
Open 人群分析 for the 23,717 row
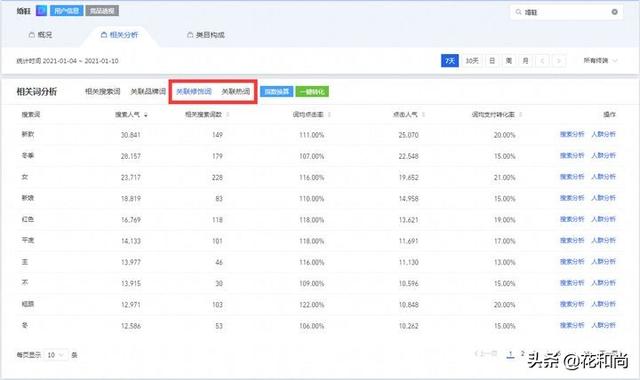coord(603,177)
